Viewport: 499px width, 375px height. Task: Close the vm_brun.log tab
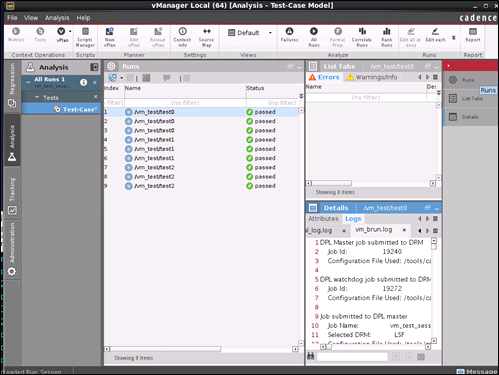coord(404,230)
